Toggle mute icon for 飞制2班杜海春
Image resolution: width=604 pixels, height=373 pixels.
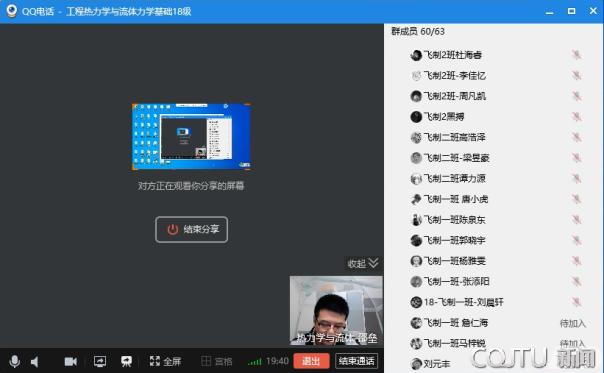coord(576,55)
